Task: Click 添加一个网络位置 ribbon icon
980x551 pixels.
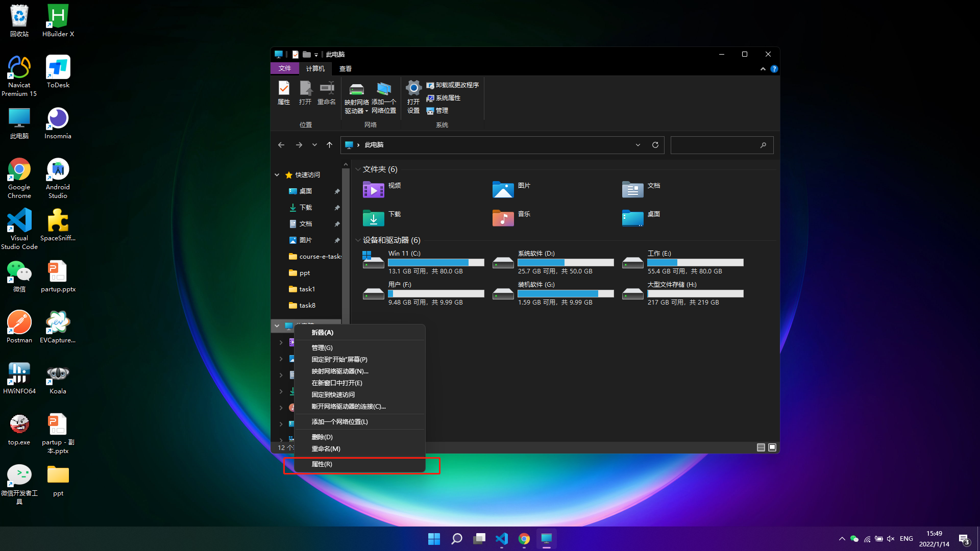Action: (x=384, y=97)
